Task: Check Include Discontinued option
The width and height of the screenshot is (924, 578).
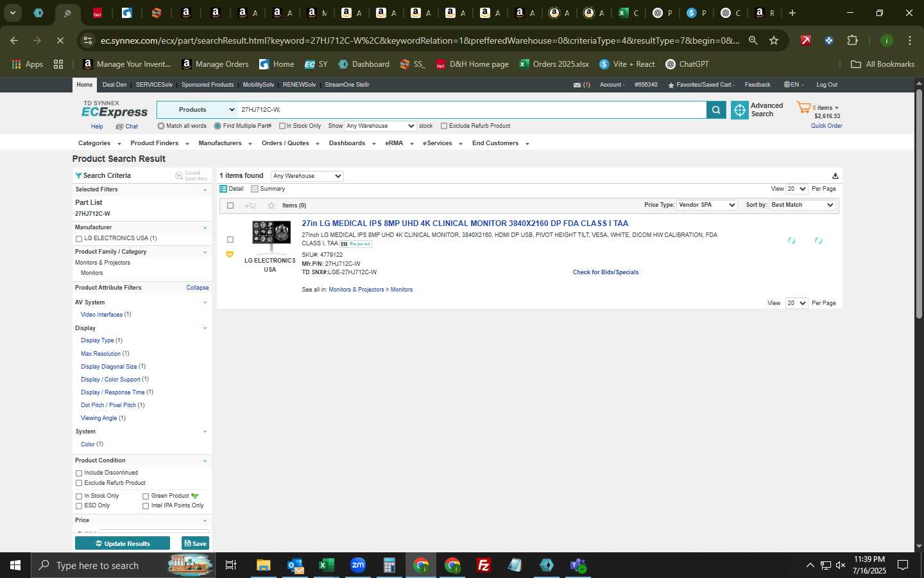Action: coord(79,473)
